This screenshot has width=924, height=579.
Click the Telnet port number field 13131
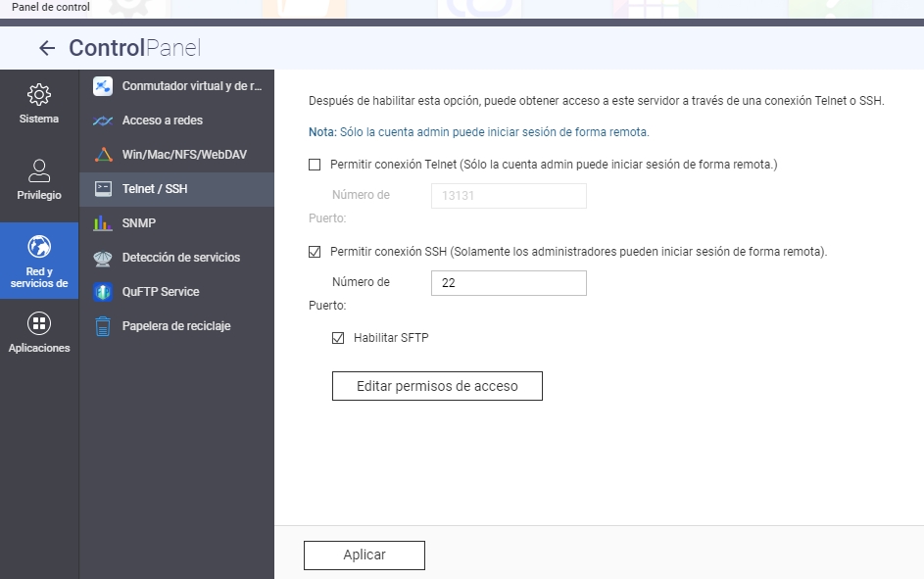(509, 196)
